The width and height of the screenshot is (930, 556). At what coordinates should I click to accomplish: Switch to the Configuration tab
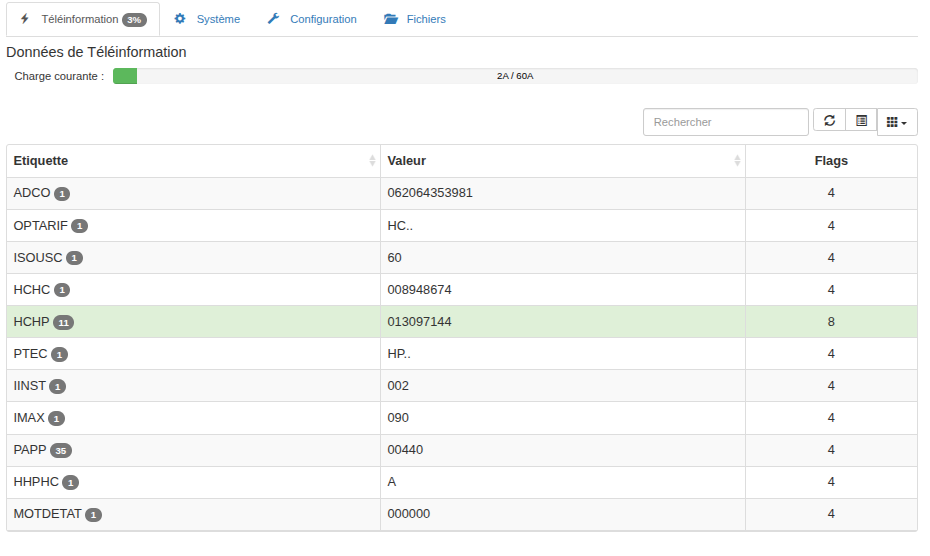pyautogui.click(x=323, y=19)
